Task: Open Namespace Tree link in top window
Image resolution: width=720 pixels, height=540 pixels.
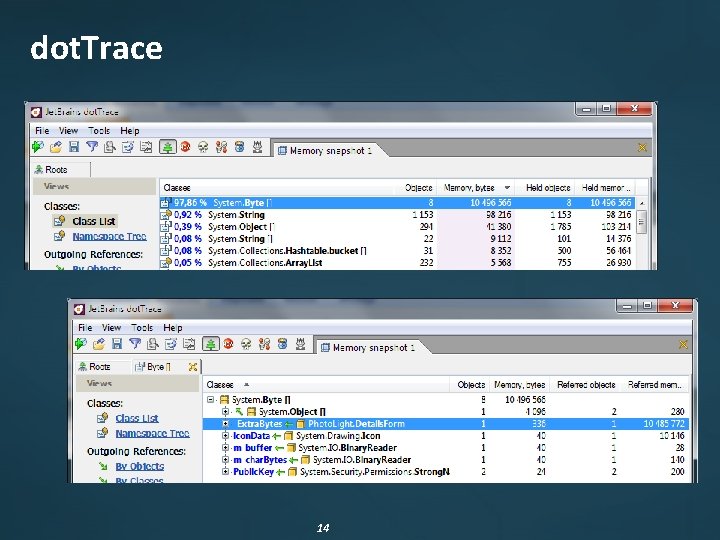Action: click(109, 236)
